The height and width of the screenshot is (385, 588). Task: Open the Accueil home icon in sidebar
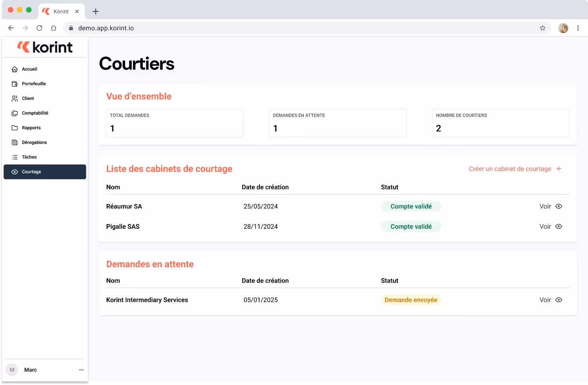[x=15, y=69]
